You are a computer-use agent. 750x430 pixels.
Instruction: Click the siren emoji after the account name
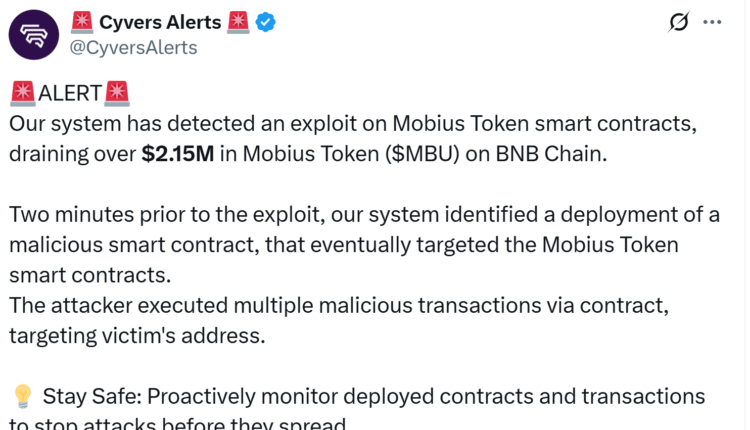tap(237, 21)
